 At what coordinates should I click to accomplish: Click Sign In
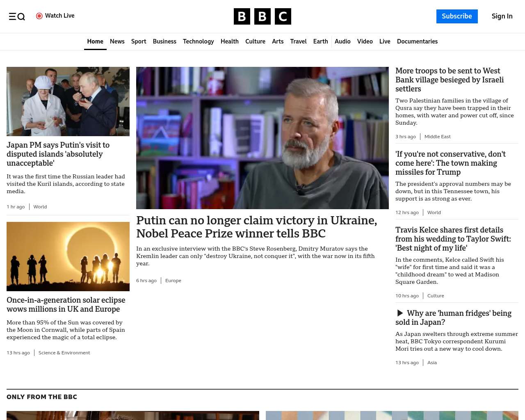(x=502, y=16)
